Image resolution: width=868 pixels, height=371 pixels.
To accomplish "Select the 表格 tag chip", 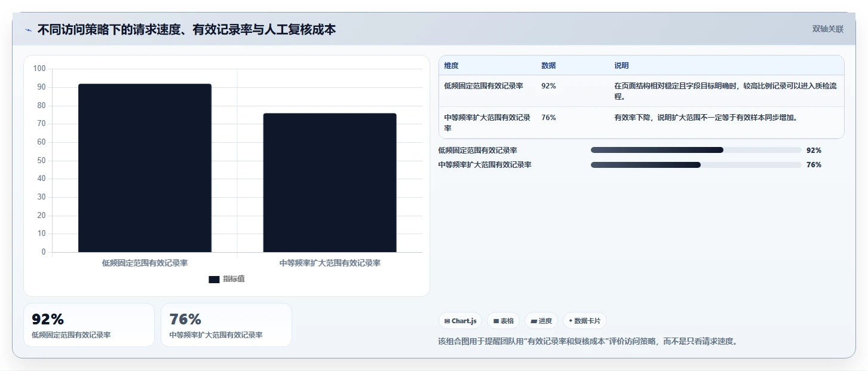I will 503,321.
